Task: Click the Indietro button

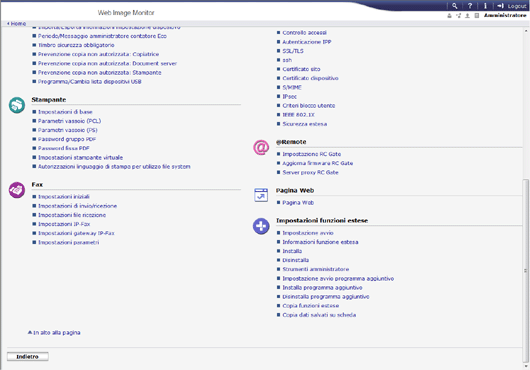Action: [x=28, y=357]
